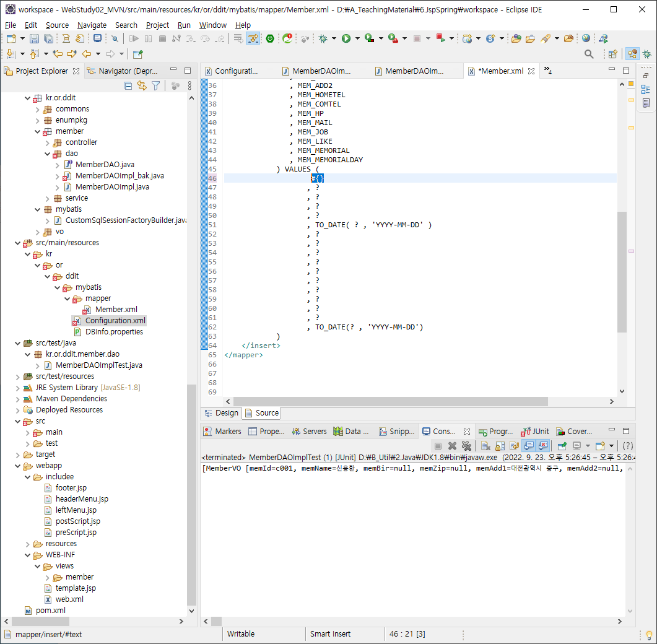Open hidden editor tabs list chevron

(x=547, y=71)
